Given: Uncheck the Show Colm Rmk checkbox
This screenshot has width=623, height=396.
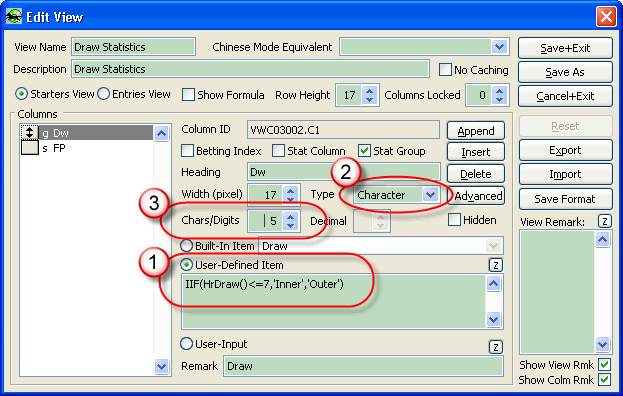Looking at the screenshot, I should point(605,379).
